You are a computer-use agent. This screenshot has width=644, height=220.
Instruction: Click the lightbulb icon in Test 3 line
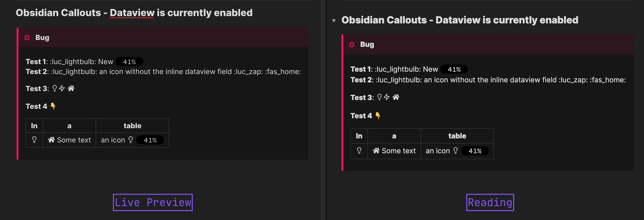click(54, 88)
